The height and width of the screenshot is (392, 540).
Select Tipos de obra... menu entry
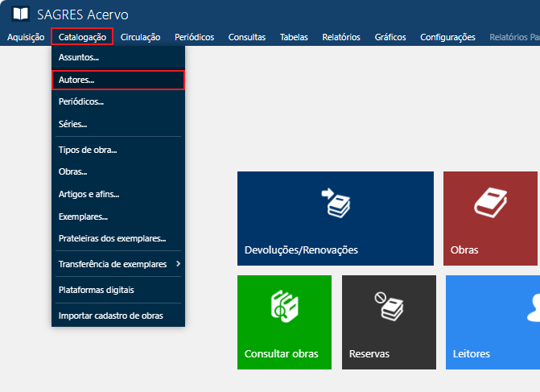coord(88,150)
